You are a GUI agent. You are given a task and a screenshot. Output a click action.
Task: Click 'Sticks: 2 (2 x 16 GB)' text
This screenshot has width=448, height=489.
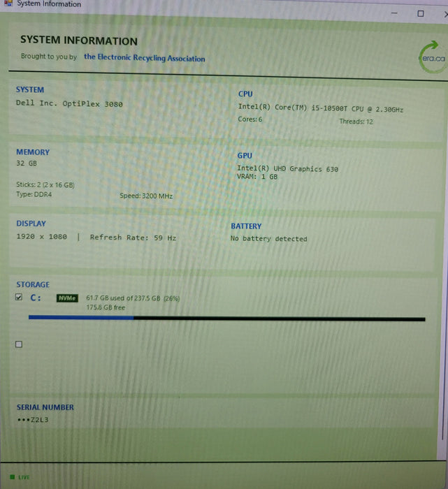[45, 184]
